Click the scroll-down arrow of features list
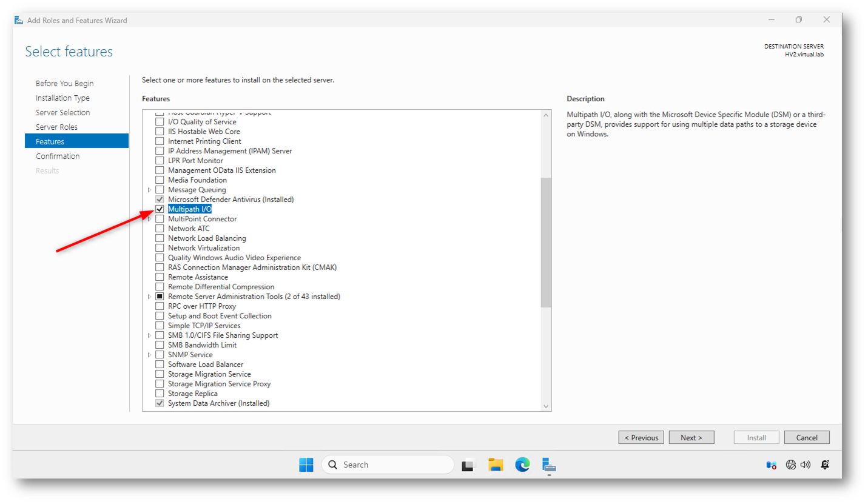The image size is (868, 504). pyautogui.click(x=546, y=406)
